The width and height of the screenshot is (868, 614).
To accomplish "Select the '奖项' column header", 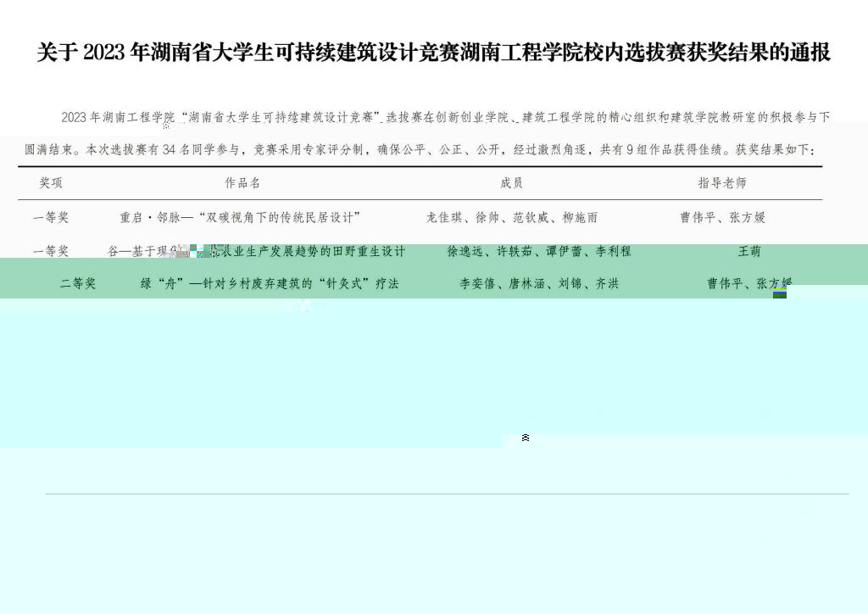I will [51, 182].
